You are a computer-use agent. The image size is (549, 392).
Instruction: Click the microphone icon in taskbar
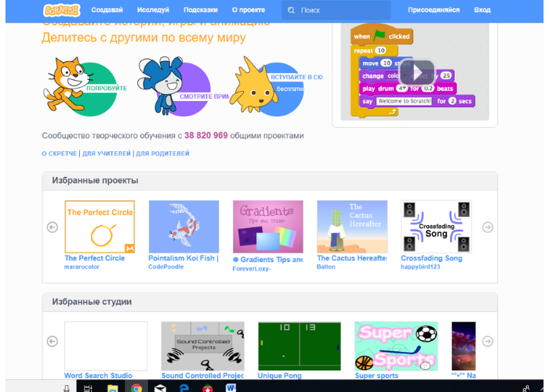pos(67,388)
